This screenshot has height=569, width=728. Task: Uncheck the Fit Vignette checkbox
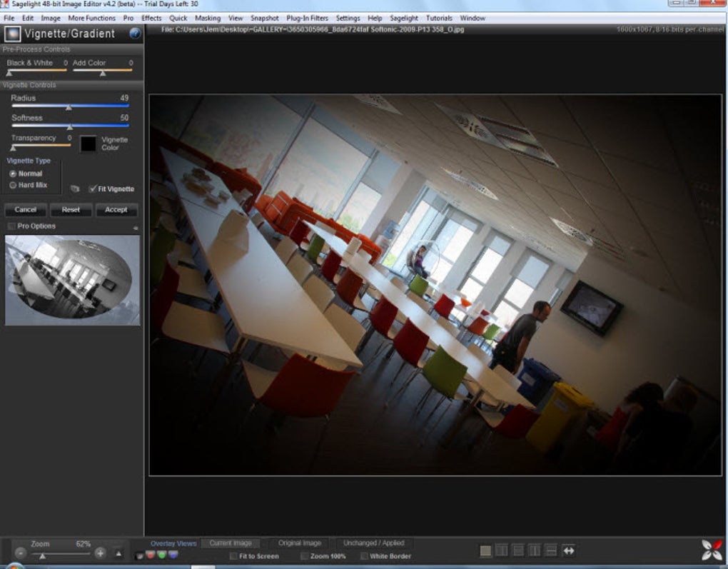93,189
